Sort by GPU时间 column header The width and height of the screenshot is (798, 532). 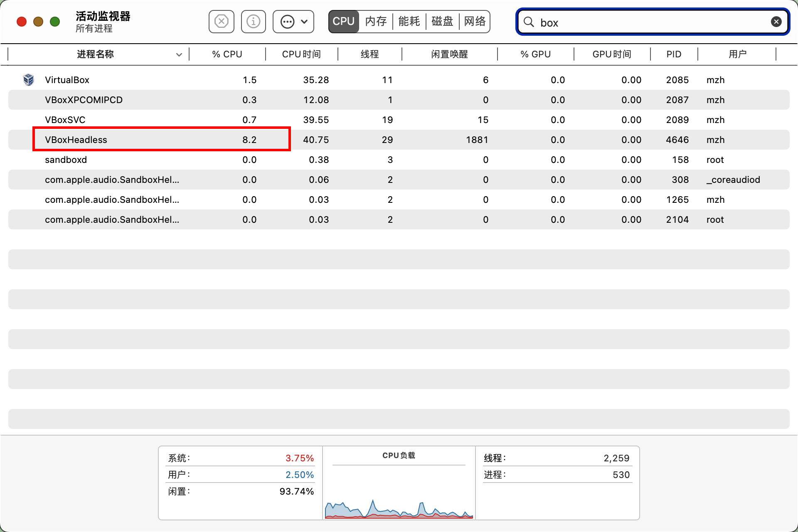[612, 54]
